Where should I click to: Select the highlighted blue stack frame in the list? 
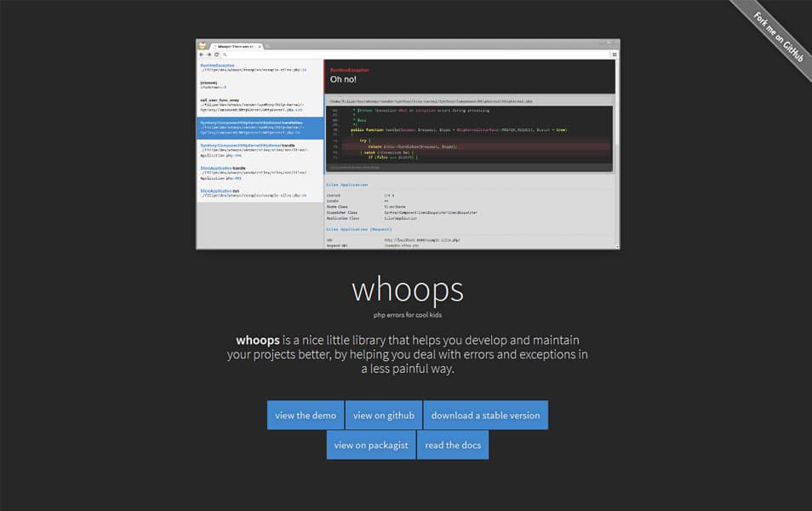[x=260, y=128]
